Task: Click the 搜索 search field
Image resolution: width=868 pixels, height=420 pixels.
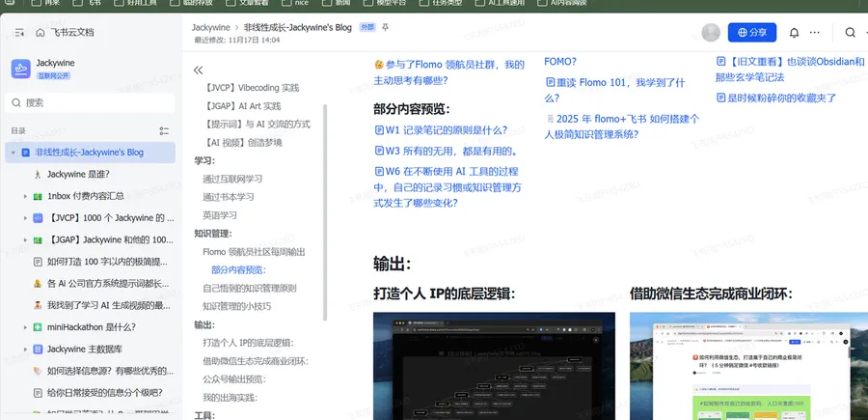Action: coord(91,102)
